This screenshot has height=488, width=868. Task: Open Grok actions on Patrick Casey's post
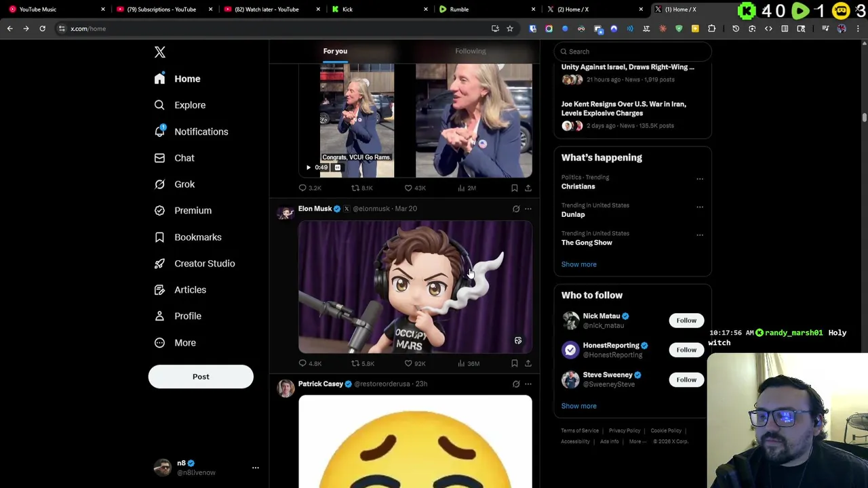click(x=516, y=384)
